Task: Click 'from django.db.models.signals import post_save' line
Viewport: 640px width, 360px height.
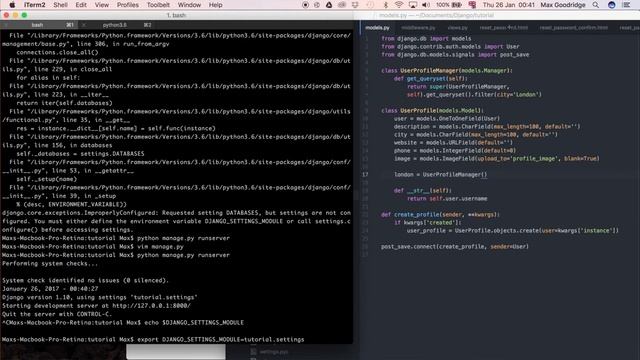Action: click(455, 55)
